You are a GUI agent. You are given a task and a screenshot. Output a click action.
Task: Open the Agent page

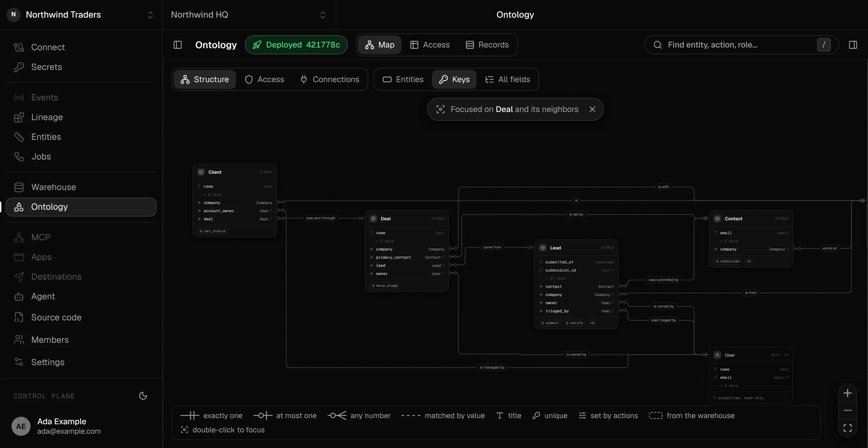click(81, 296)
